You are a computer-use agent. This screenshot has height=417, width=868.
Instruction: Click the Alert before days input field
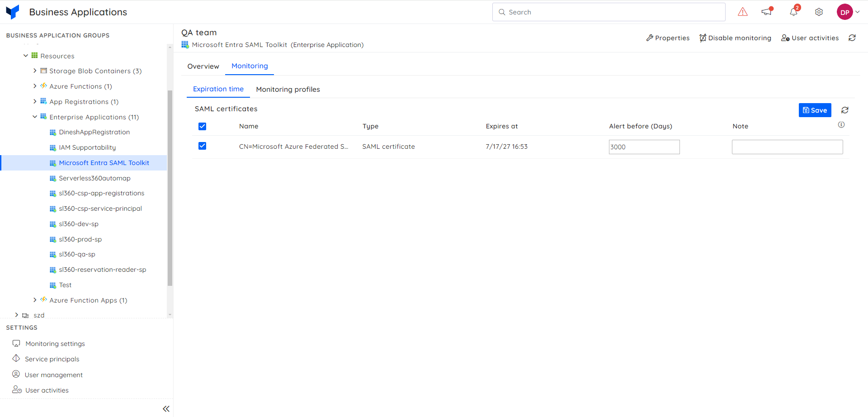644,147
